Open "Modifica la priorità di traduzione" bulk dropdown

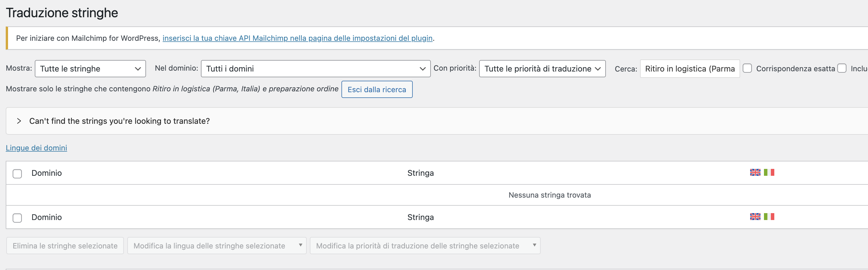(x=425, y=246)
